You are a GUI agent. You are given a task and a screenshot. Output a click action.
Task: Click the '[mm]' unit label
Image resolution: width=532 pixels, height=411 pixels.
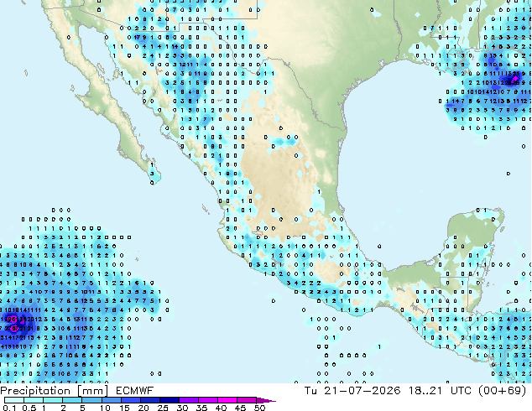[92, 391]
